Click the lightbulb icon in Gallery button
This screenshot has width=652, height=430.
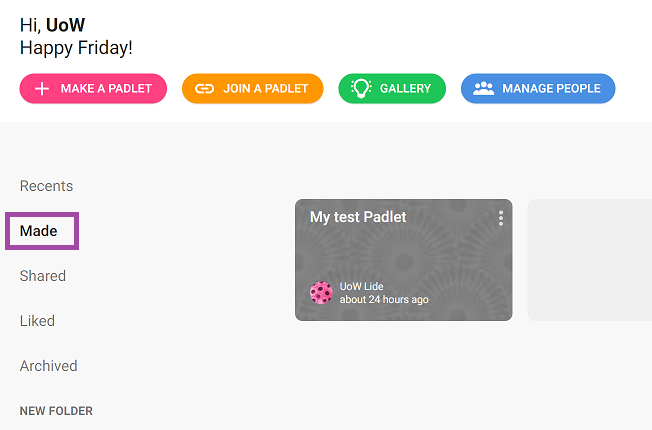[x=361, y=89]
